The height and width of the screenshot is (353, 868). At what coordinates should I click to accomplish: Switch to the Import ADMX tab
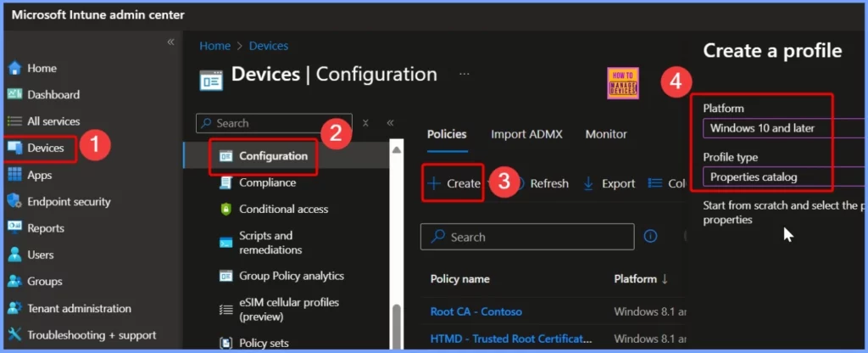[526, 134]
